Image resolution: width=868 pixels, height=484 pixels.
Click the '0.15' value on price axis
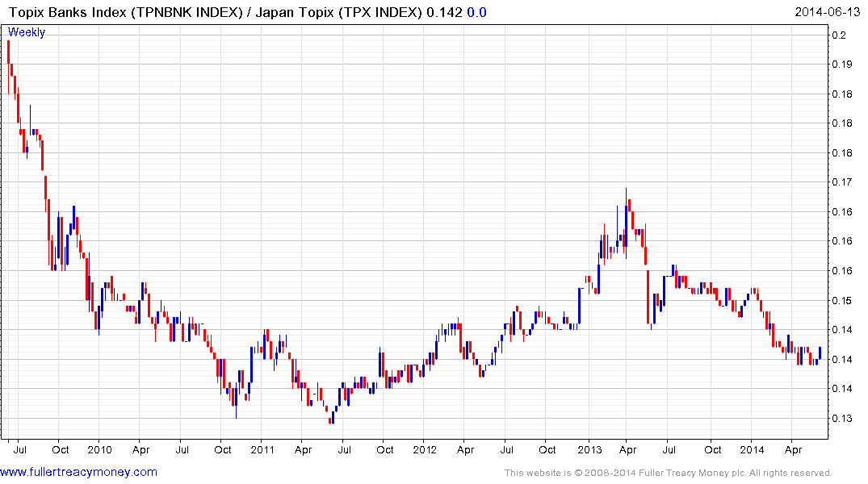[x=842, y=300]
